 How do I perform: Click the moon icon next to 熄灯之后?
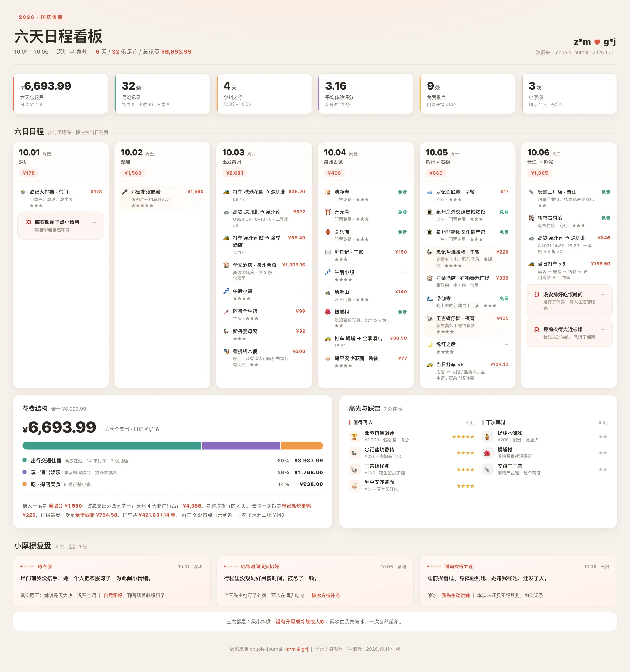pos(430,344)
